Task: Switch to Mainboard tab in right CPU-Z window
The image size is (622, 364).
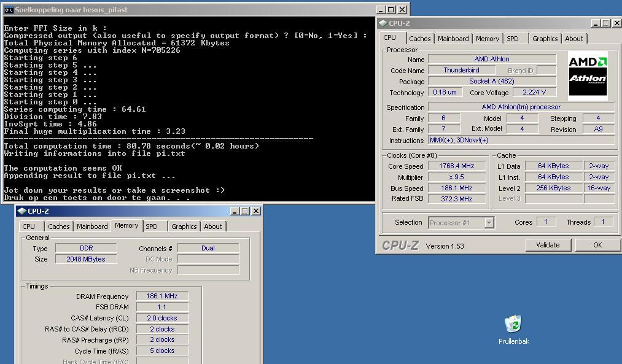Action: 453,39
